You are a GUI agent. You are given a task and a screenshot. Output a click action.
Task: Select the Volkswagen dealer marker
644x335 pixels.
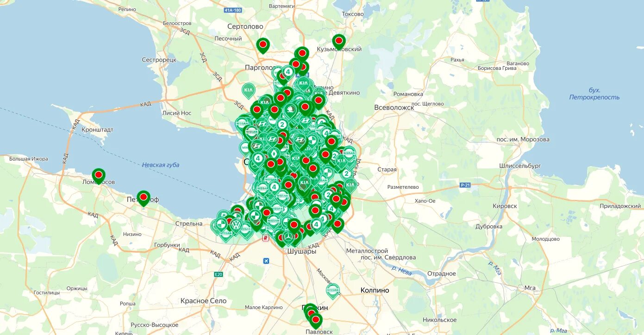coord(236,226)
